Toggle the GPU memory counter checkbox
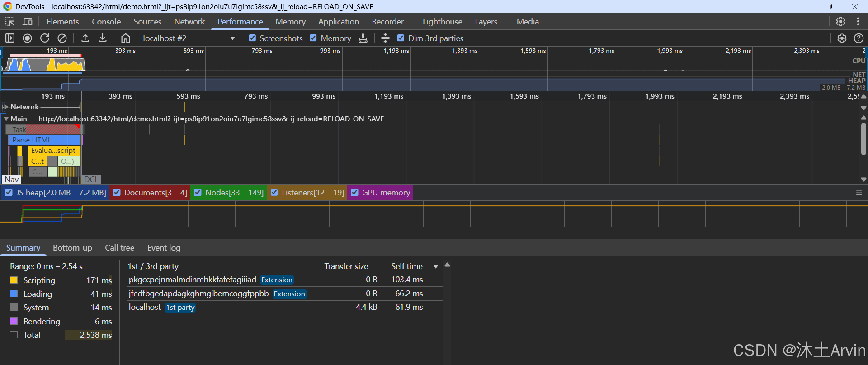Viewport: 868px width, 365px height. tap(354, 193)
